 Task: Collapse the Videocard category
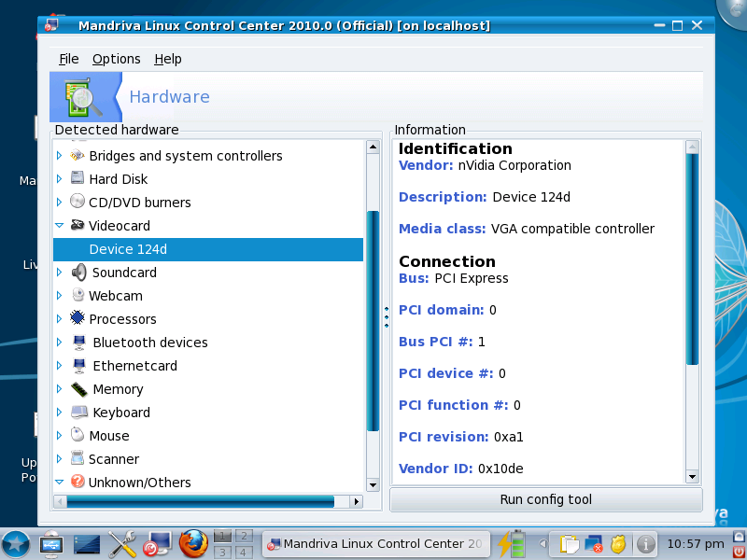[59, 225]
